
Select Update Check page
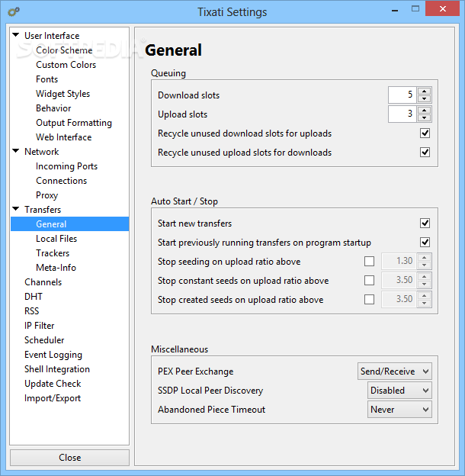click(x=53, y=384)
